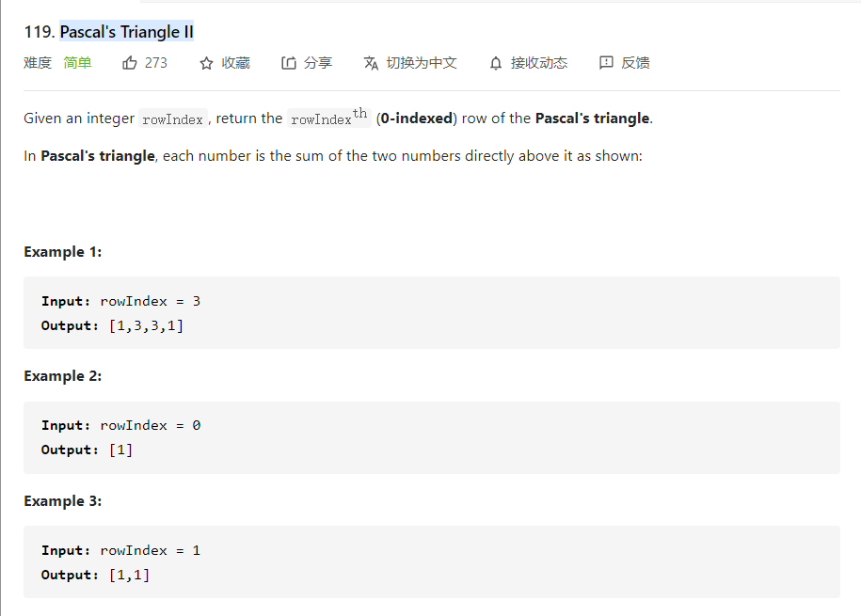Click the 难度 difficulty label text

[38, 63]
